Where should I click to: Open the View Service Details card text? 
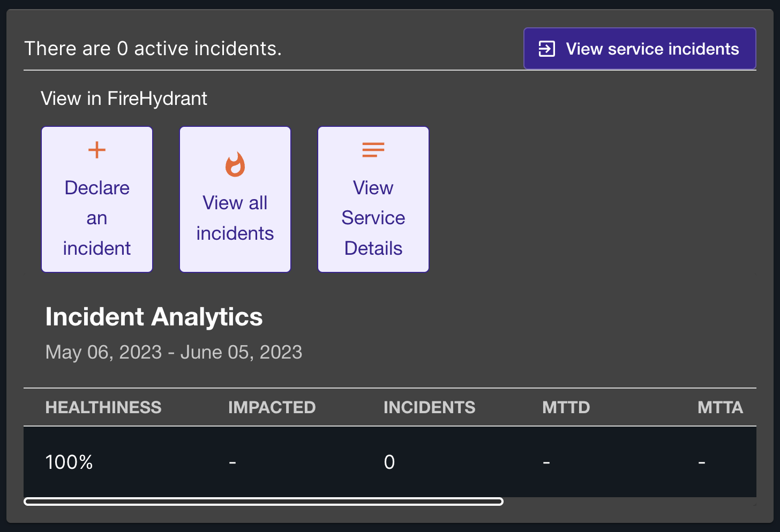[373, 218]
